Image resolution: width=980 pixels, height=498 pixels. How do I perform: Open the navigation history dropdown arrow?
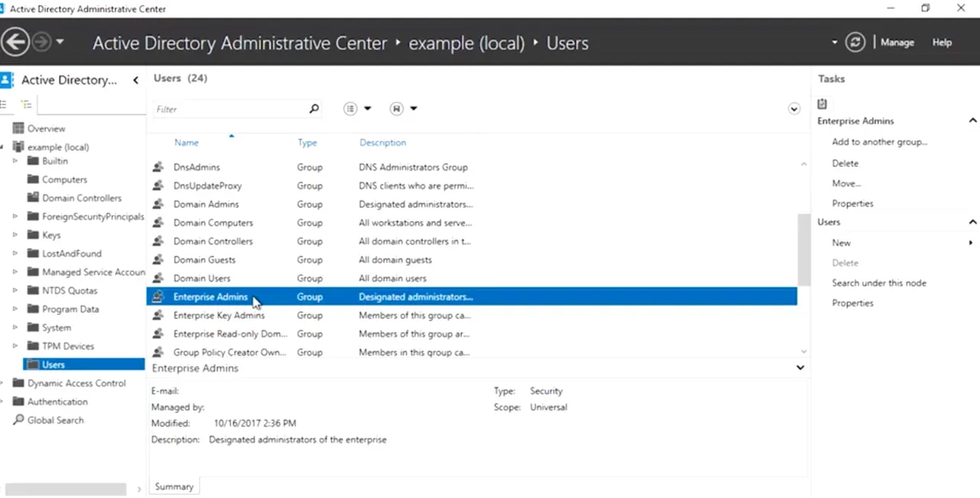60,42
